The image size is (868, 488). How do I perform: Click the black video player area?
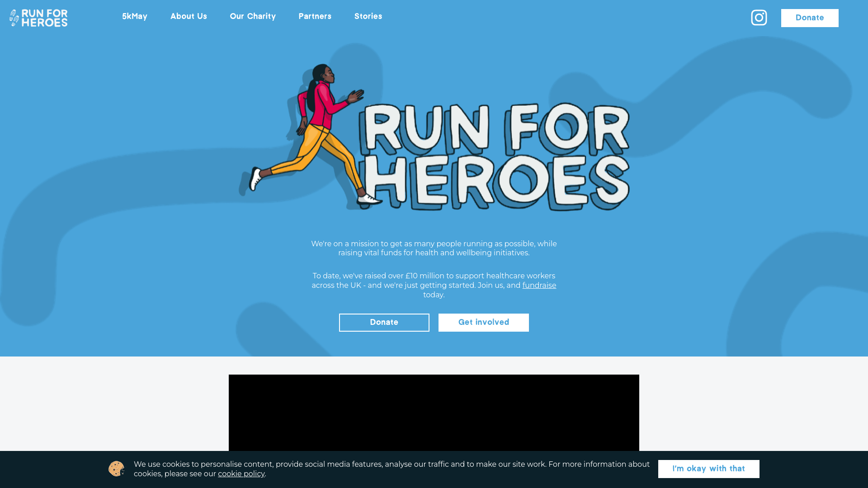(434, 413)
